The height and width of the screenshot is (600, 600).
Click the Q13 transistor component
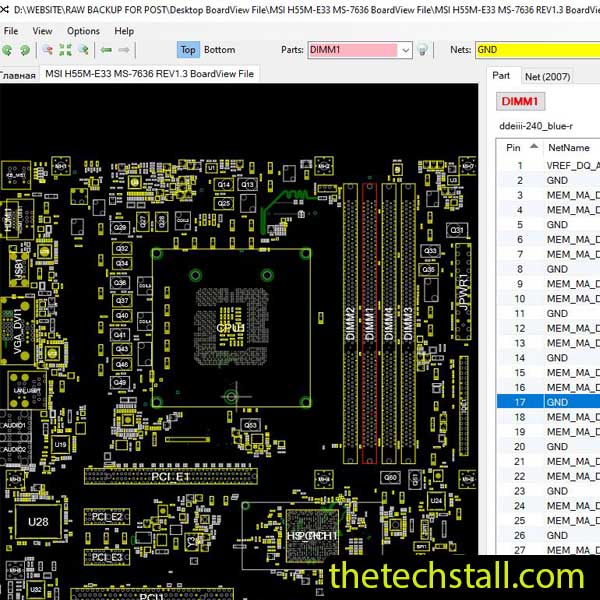pyautogui.click(x=247, y=185)
